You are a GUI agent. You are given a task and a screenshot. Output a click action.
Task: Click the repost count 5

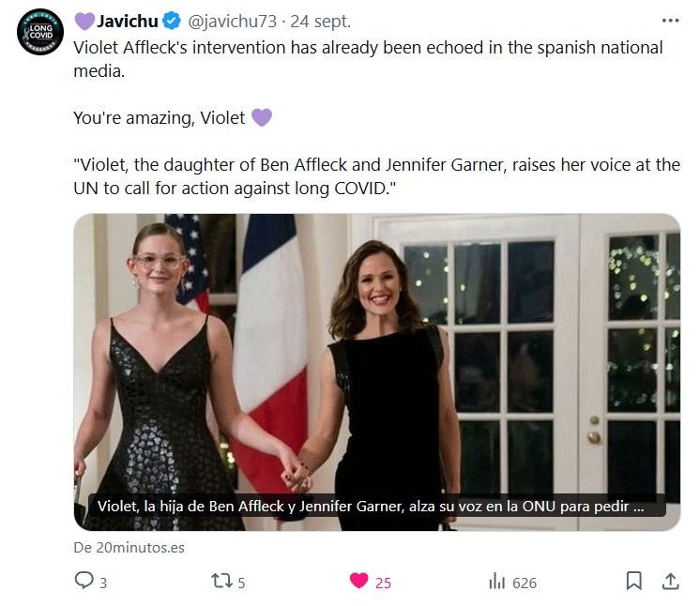point(241,583)
